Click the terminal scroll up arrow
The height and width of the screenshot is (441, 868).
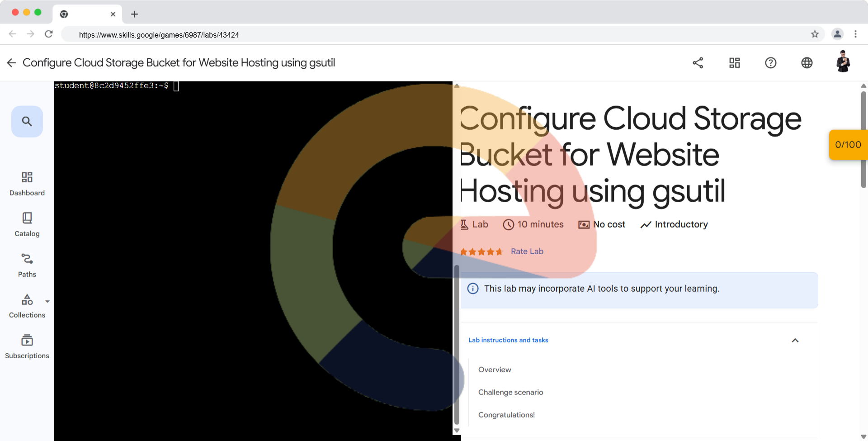coord(457,85)
